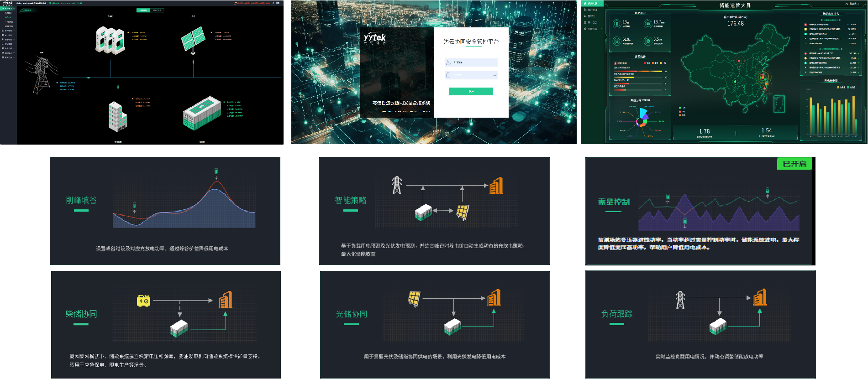Click 运营大屏 in dashboard sidebar
Screen dimensions: 868x379
coord(593,4)
